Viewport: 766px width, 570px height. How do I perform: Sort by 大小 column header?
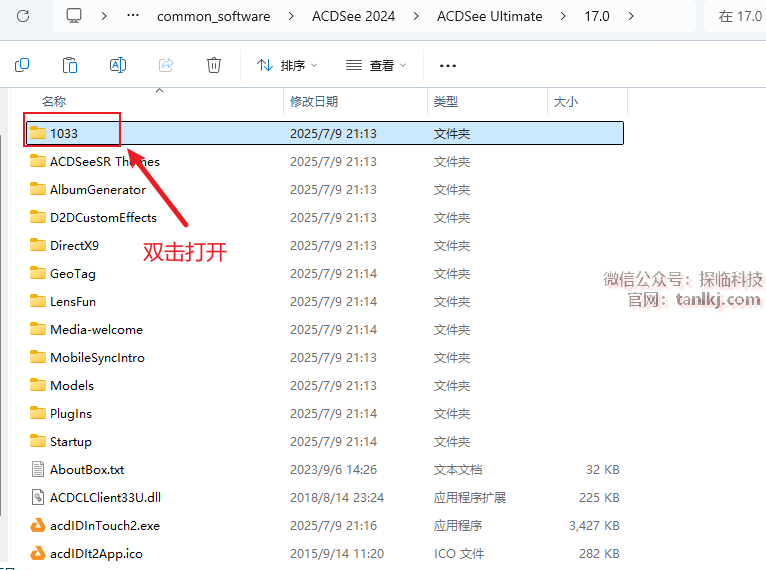[x=566, y=102]
